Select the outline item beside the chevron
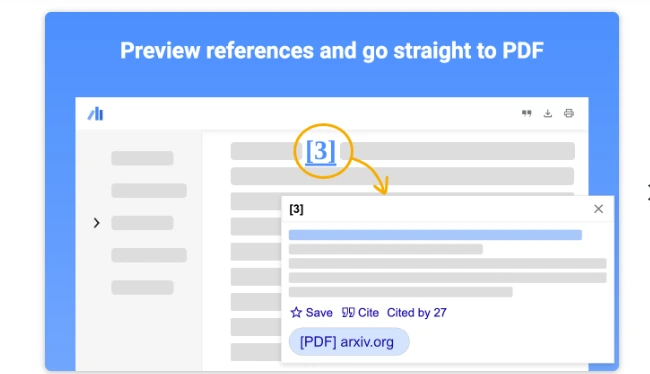The height and width of the screenshot is (374, 650). point(142,223)
